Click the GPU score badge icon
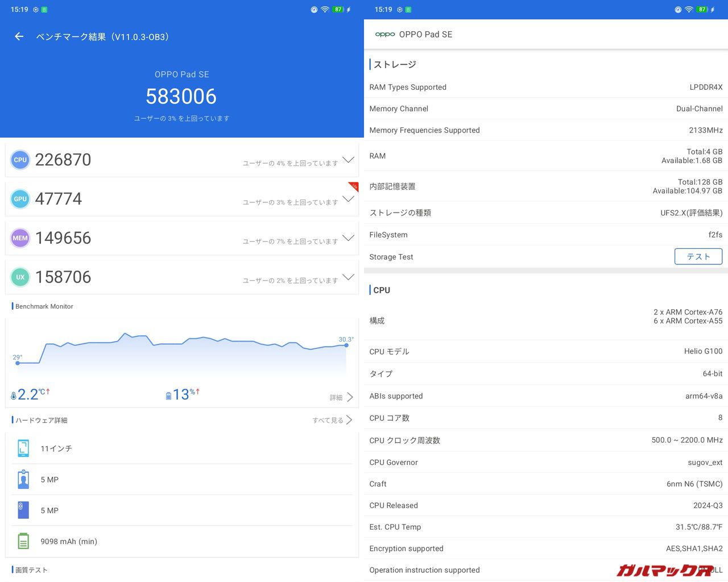The height and width of the screenshot is (582, 728). [20, 199]
